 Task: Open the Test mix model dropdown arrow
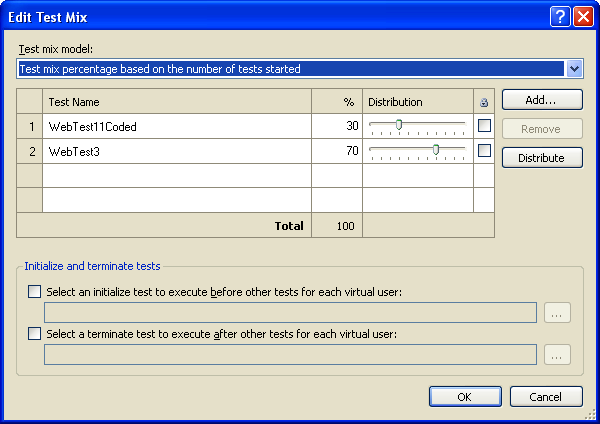coord(574,69)
